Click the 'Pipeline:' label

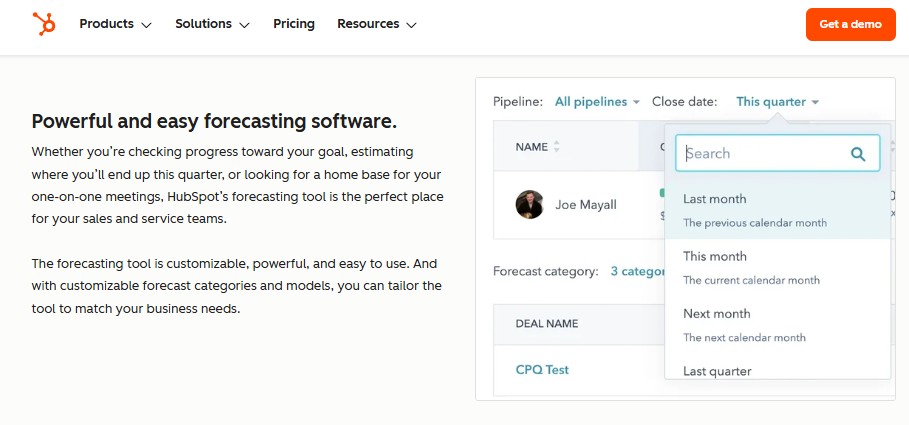point(518,102)
